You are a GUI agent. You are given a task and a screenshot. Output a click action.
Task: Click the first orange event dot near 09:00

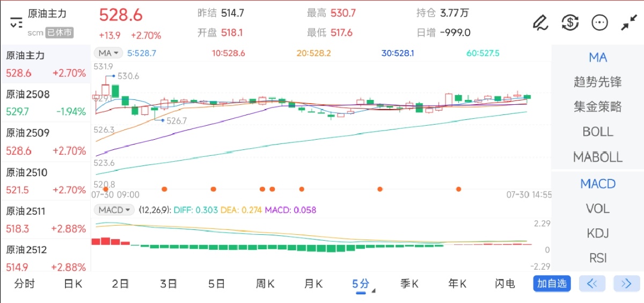click(105, 189)
